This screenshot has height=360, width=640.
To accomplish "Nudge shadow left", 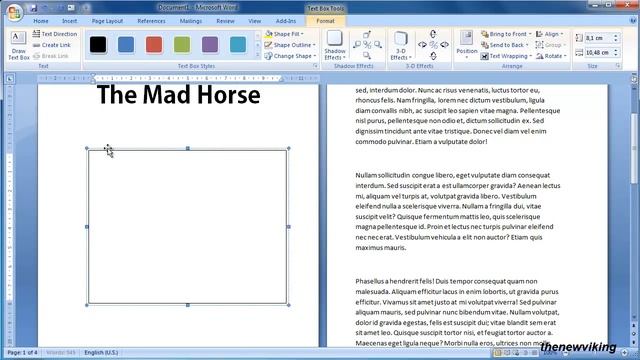I will [357, 45].
